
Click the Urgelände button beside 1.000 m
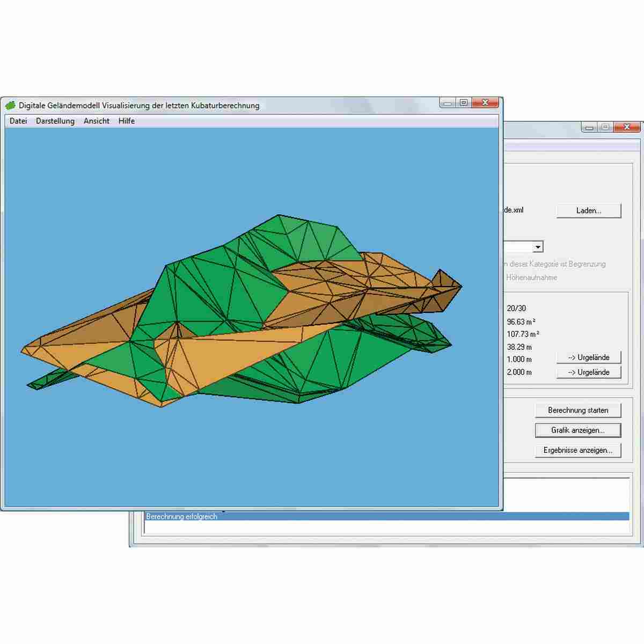[588, 357]
